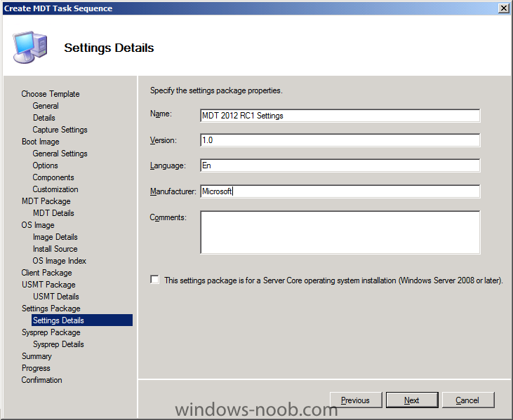Select the OS Image step

point(38,225)
